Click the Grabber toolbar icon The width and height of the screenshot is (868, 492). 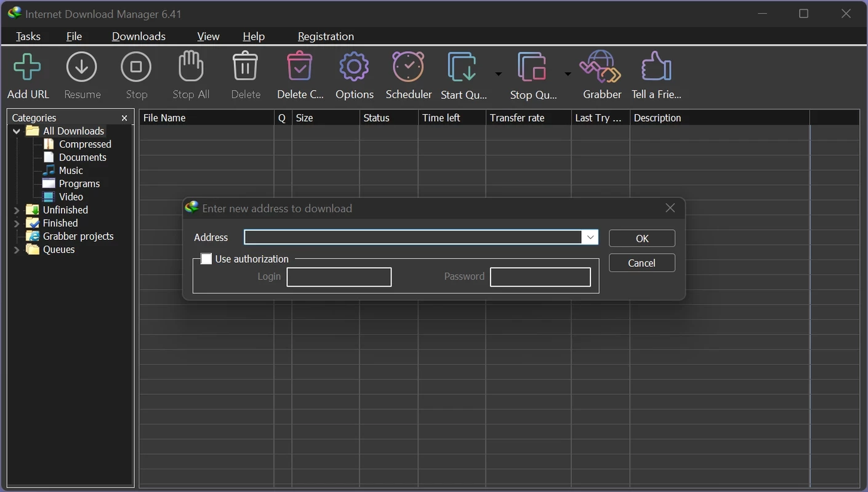pos(601,68)
